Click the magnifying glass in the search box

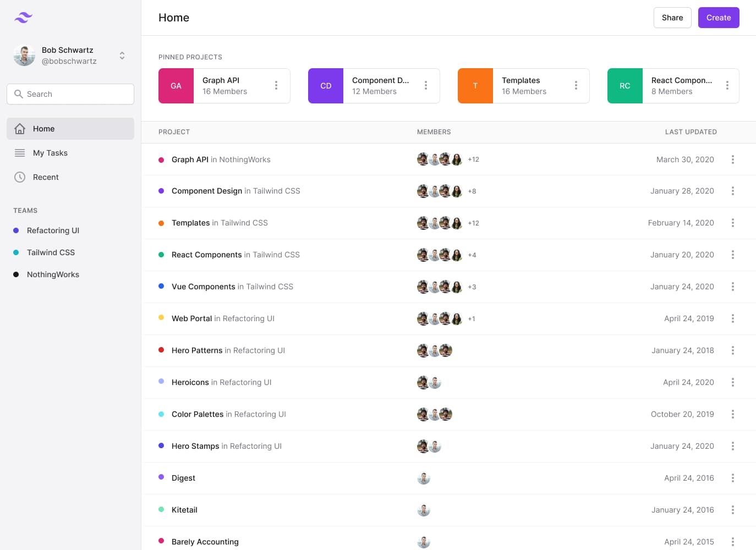point(18,94)
